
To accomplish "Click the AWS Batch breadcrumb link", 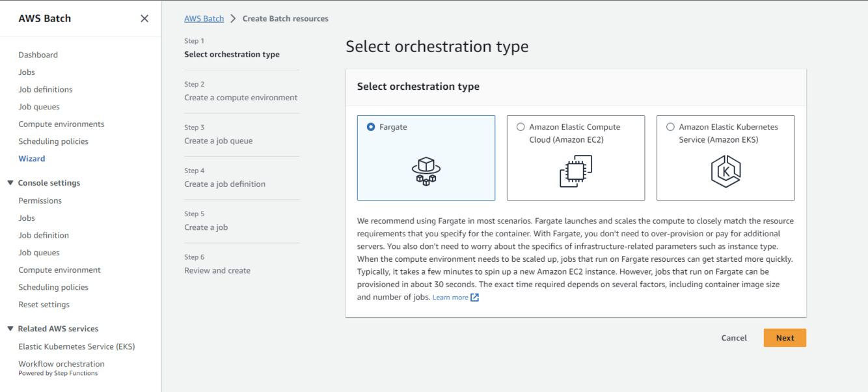I will point(204,18).
